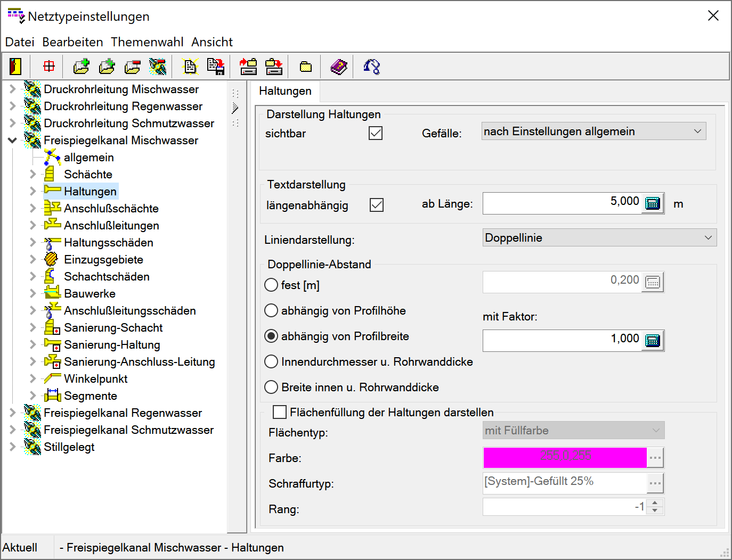732x560 pixels.
Task: Click the document with disk save icon
Action: [216, 67]
